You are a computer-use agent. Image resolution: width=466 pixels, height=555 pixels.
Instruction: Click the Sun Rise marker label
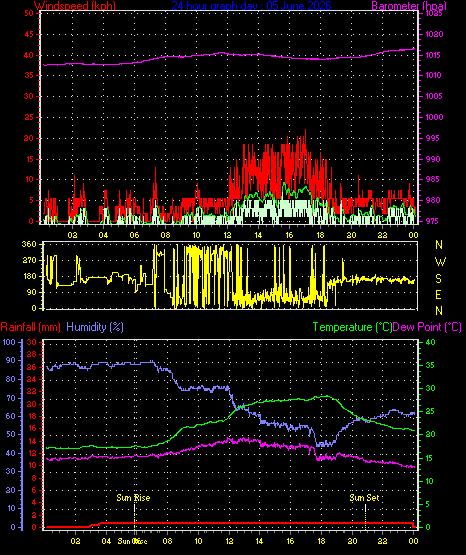click(x=133, y=498)
